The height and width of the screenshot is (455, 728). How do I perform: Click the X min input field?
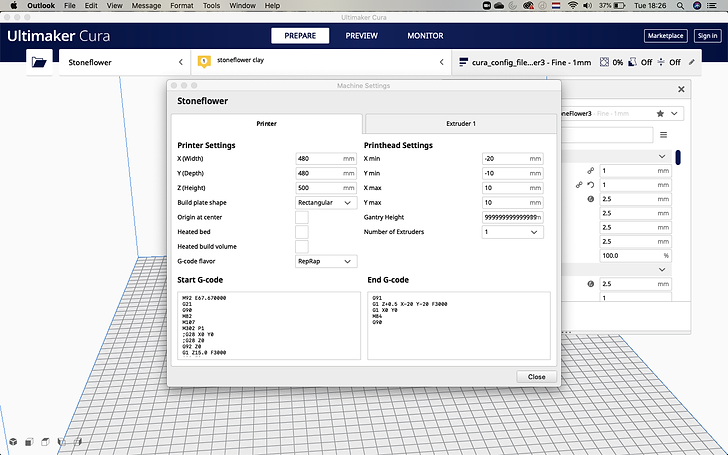tap(513, 159)
